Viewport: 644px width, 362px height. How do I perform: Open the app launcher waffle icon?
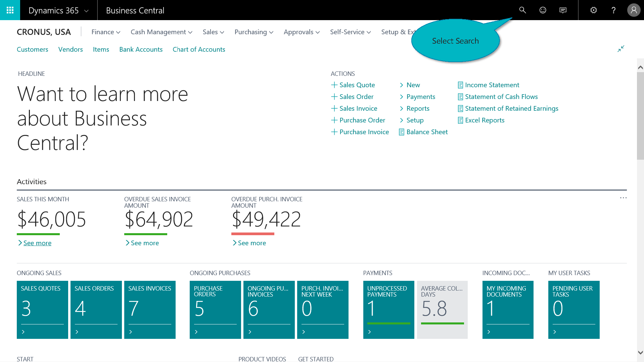click(x=10, y=10)
